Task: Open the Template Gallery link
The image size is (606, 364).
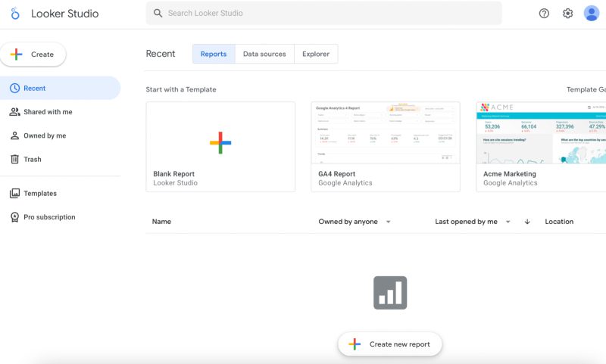Action: (x=586, y=89)
